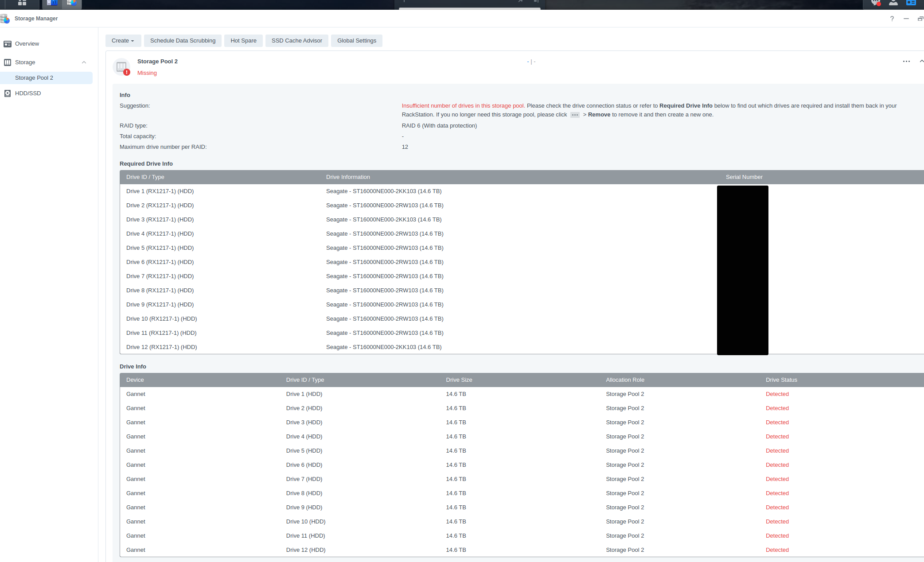Select the Global Settings tab
924x562 pixels.
click(356, 40)
